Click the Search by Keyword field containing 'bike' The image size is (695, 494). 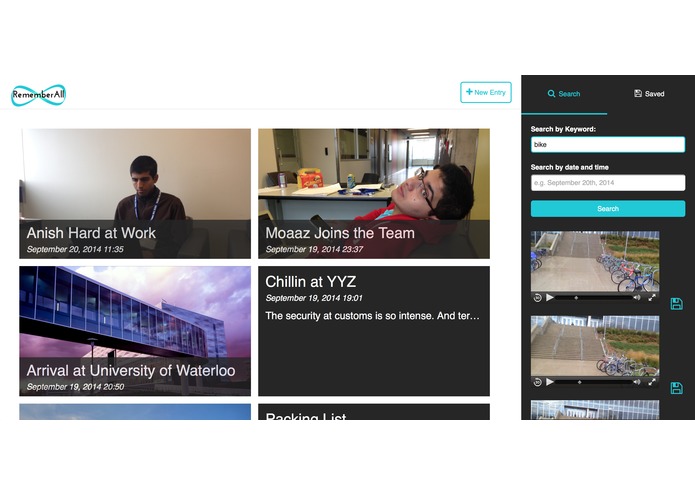pos(608,144)
